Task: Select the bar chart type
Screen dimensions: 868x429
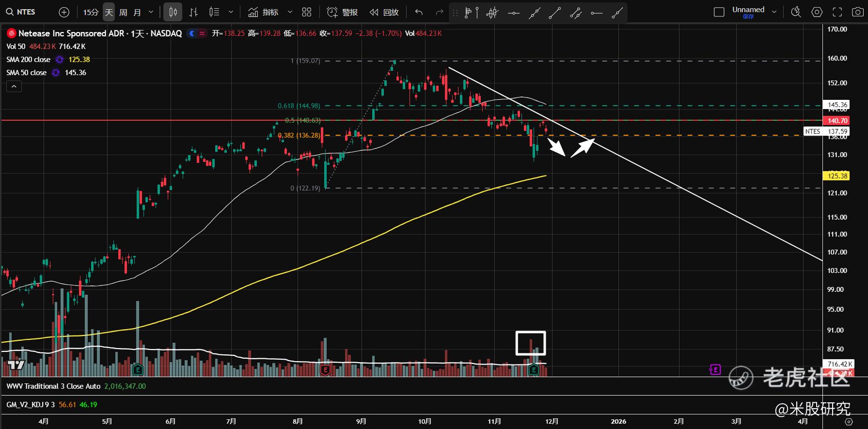Action: click(x=193, y=12)
